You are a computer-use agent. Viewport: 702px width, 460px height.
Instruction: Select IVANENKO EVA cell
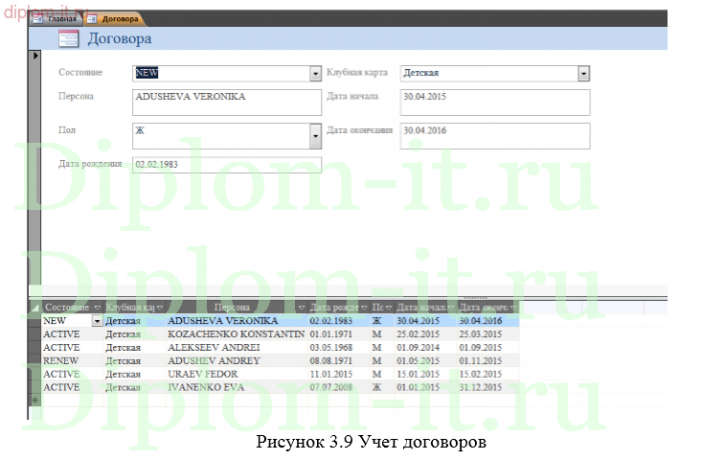(x=236, y=387)
